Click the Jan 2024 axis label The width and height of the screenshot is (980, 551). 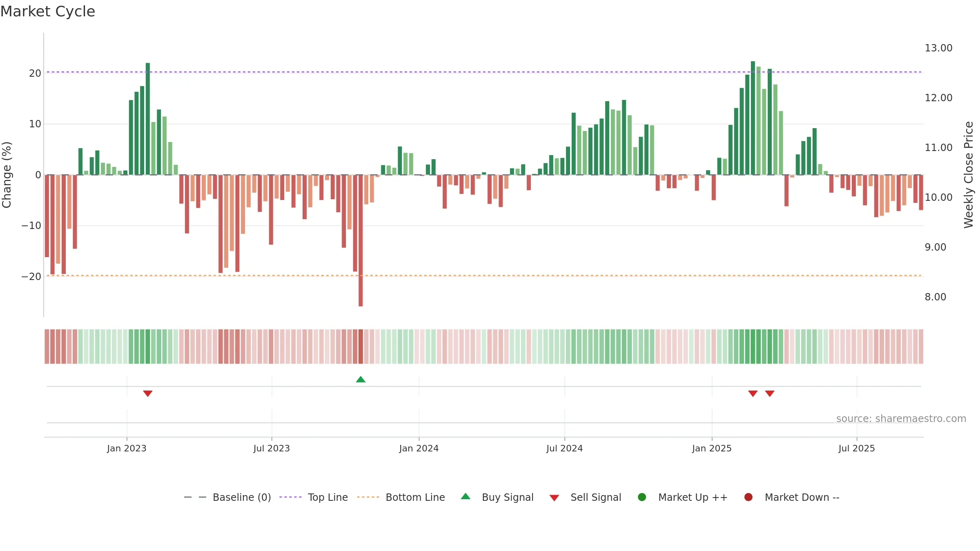coord(419,449)
